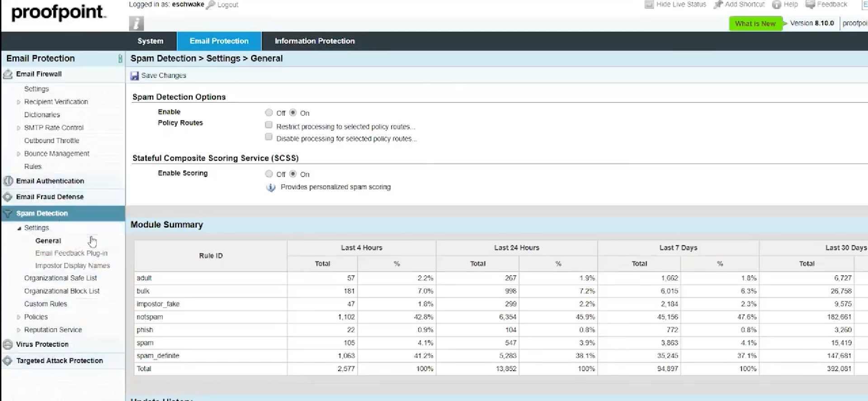Click the Help question icon
This screenshot has height=401, width=868.
(x=776, y=5)
